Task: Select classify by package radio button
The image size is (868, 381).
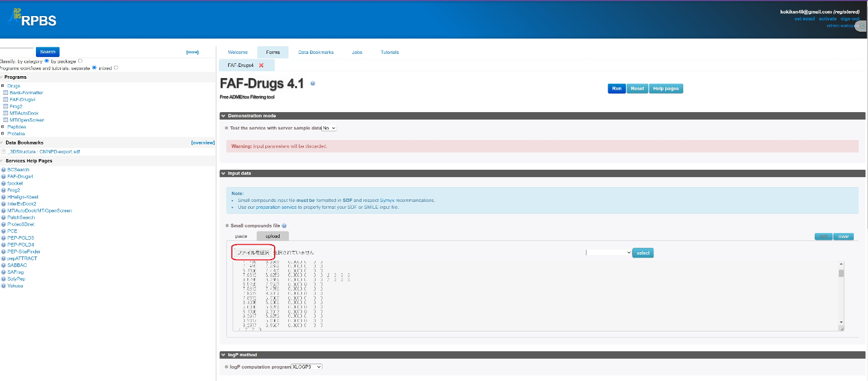Action: click(81, 61)
